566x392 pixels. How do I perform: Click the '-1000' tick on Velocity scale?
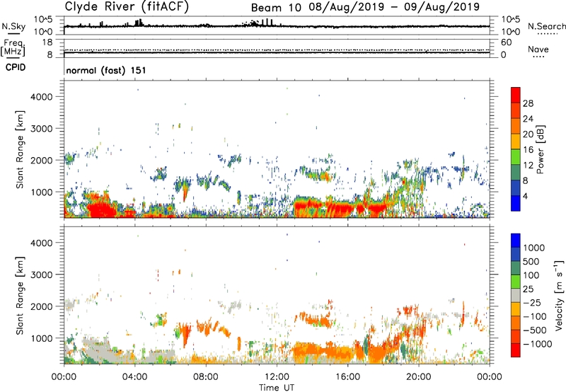pyautogui.click(x=538, y=344)
